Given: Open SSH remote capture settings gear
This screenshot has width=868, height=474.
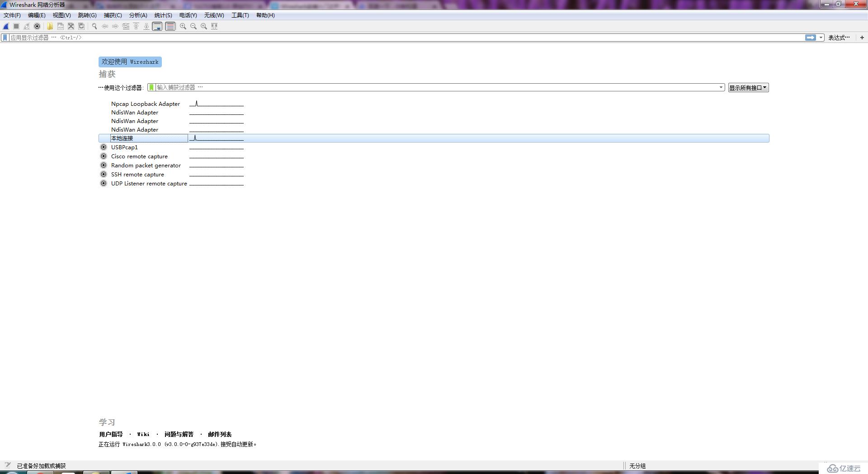Looking at the screenshot, I should click(x=104, y=174).
